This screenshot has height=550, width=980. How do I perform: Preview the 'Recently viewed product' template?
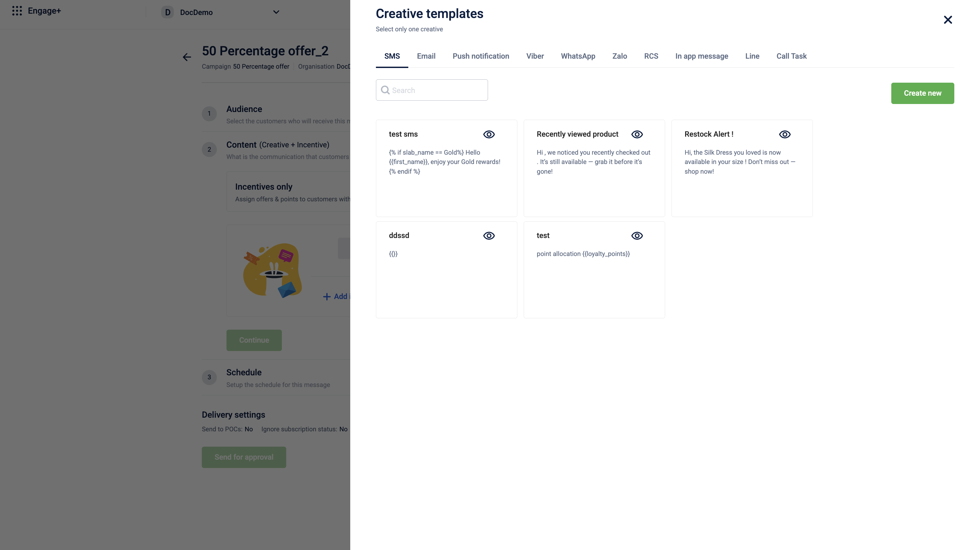pos(637,134)
